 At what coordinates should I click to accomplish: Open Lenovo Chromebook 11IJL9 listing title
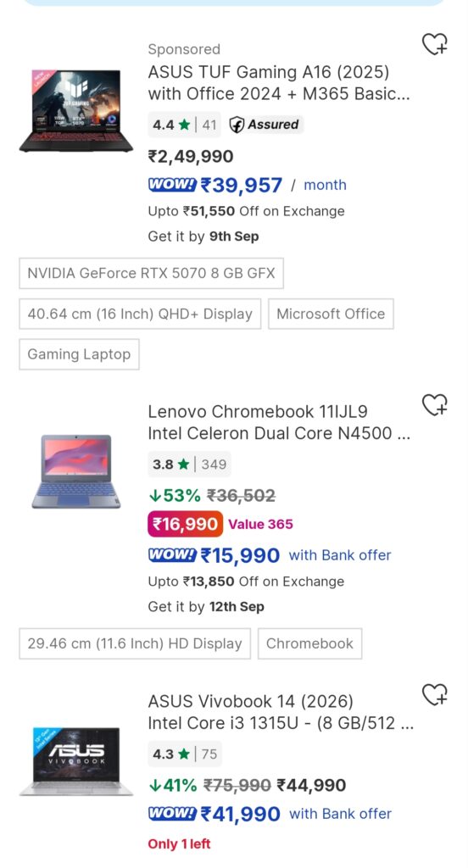279,422
